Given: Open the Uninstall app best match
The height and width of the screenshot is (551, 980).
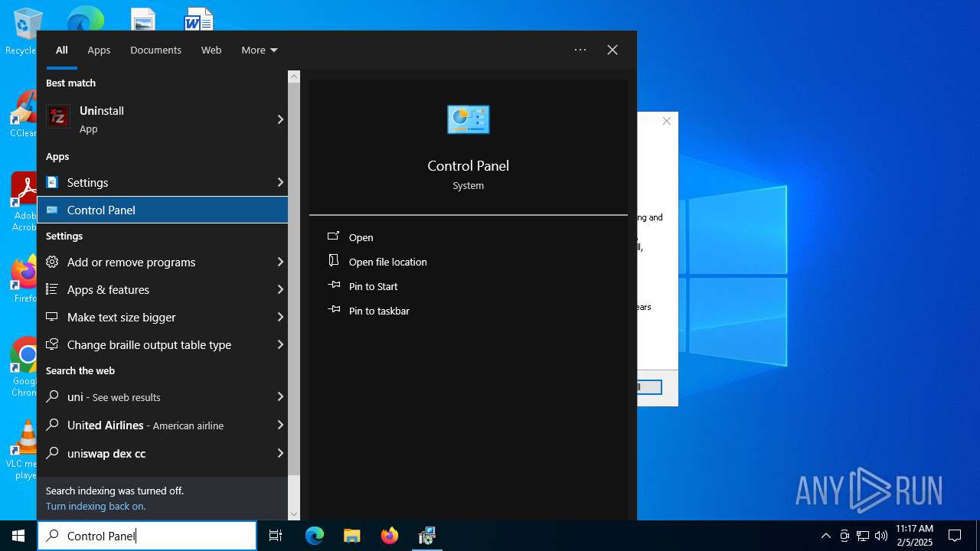Looking at the screenshot, I should pyautogui.click(x=162, y=119).
